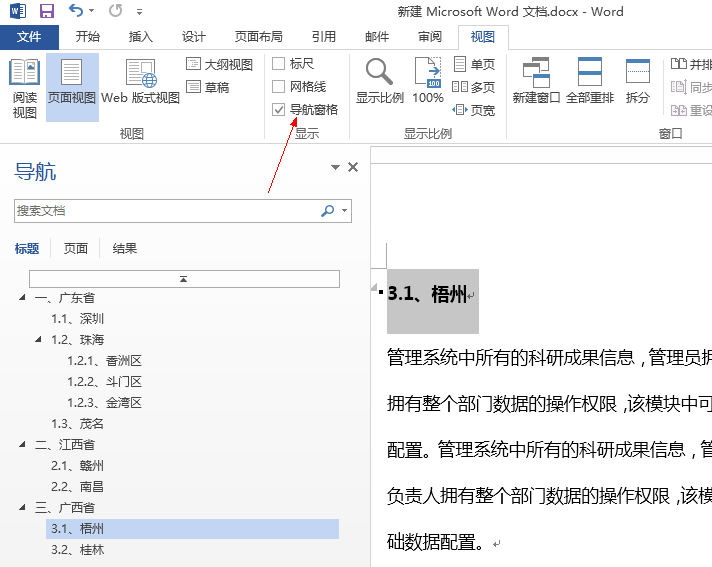Select the 页面 pages tab

(x=75, y=248)
